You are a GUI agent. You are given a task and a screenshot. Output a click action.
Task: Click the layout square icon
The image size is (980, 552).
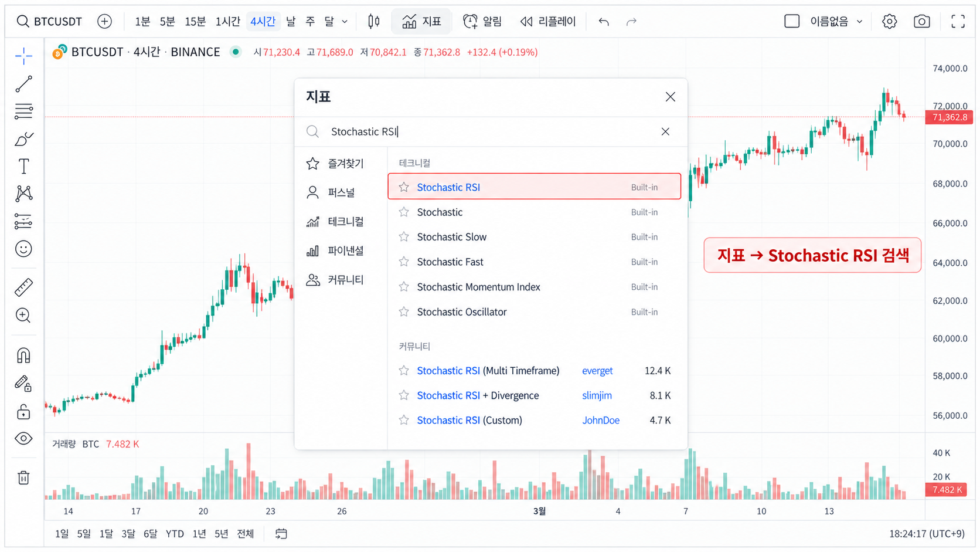792,22
